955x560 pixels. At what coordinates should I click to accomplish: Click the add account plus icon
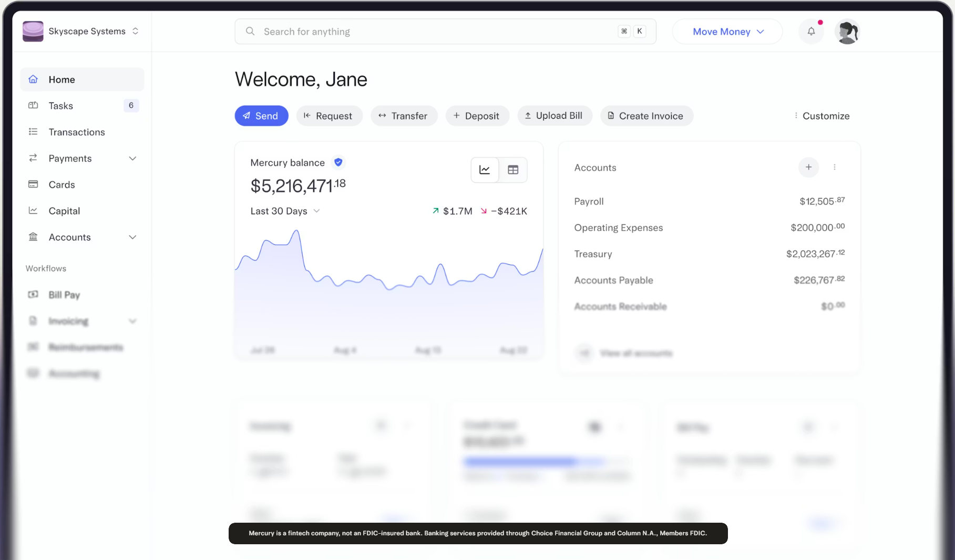pyautogui.click(x=808, y=168)
